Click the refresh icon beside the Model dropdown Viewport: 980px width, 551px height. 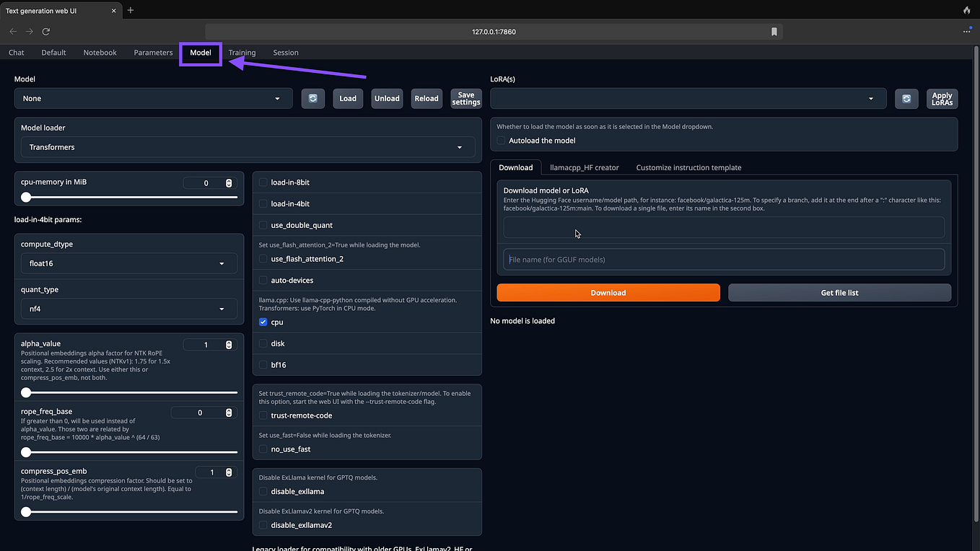pos(312,98)
